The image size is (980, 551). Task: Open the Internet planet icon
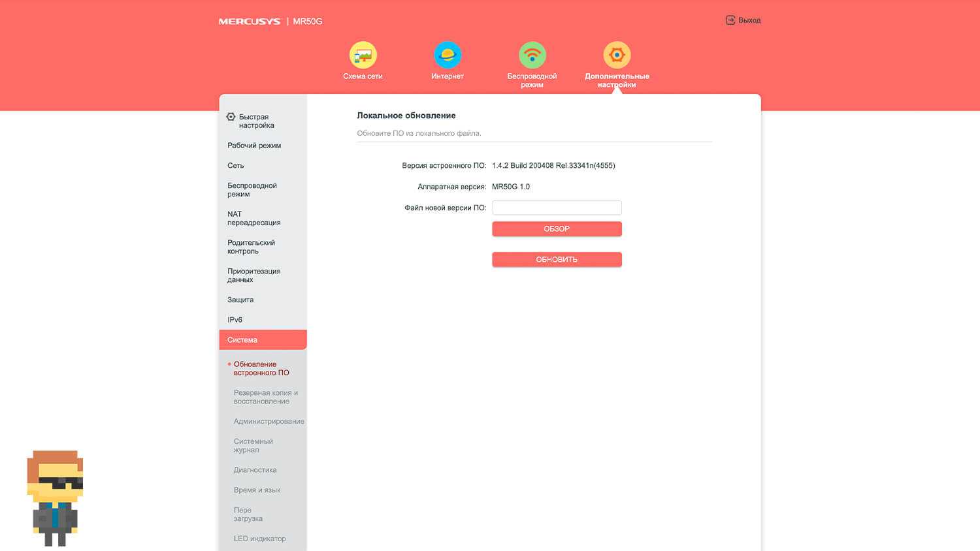448,55
